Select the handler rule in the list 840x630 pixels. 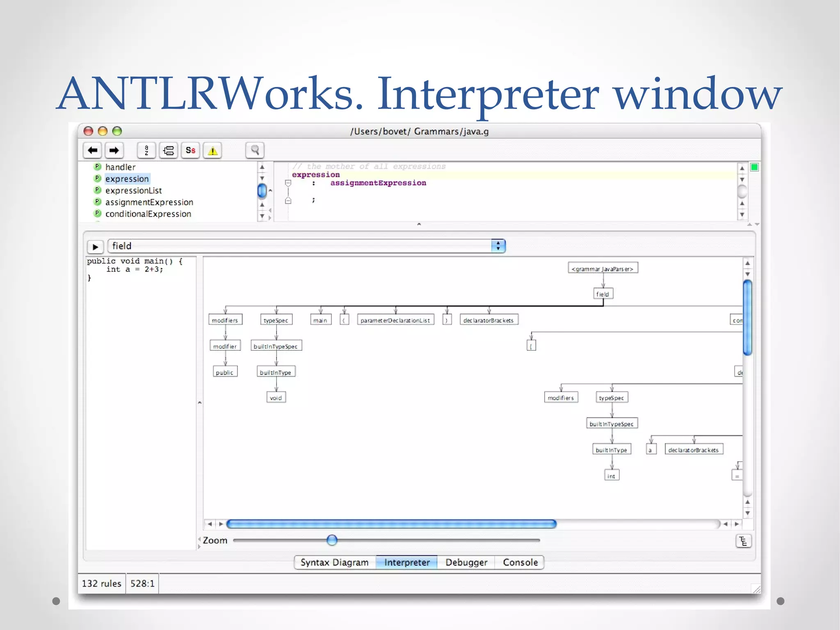(120, 167)
